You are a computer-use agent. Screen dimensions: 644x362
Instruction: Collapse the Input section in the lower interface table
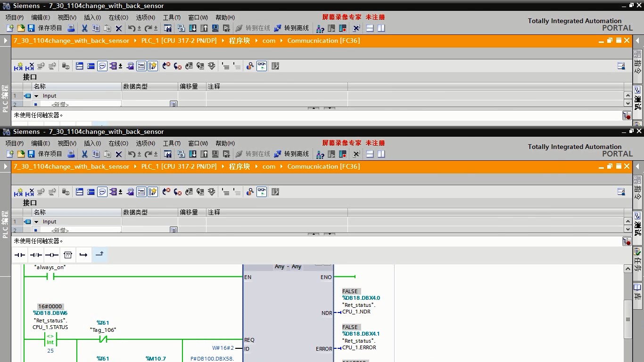[36, 222]
